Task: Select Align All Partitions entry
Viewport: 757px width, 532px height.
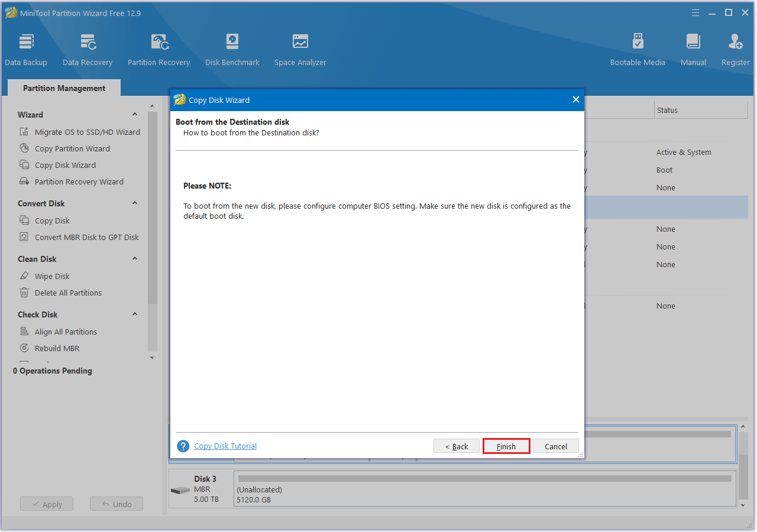Action: [x=66, y=332]
